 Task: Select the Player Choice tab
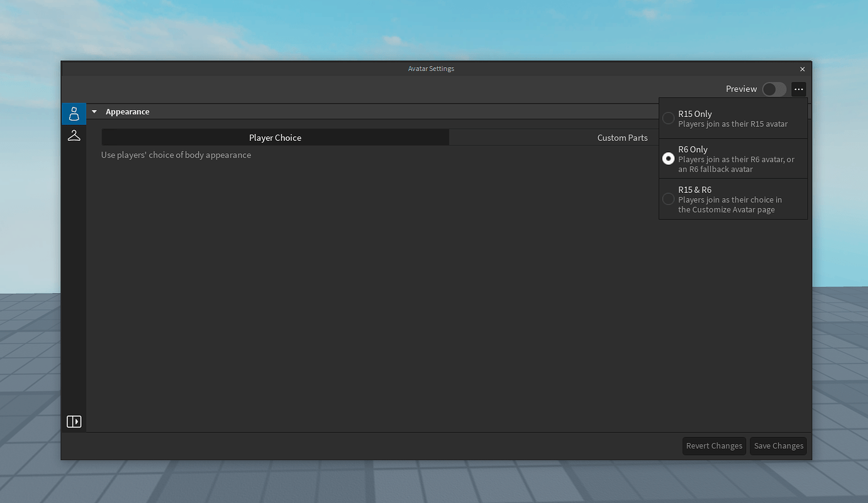click(275, 137)
